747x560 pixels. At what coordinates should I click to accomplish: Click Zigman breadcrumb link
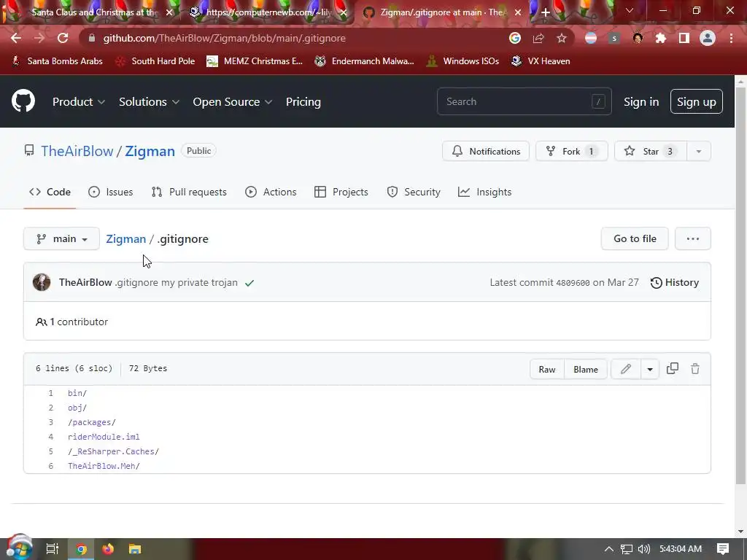tap(125, 238)
